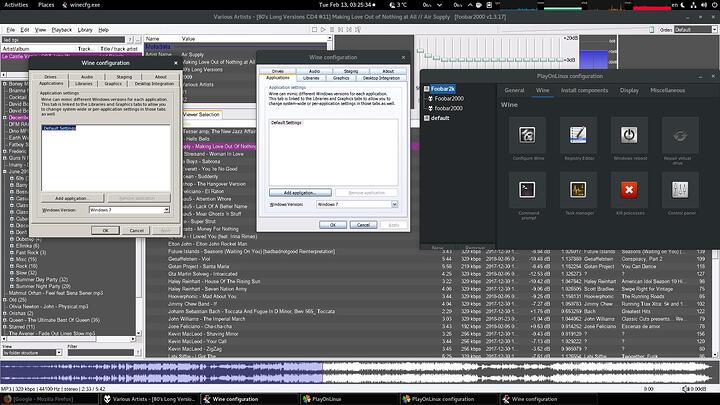Switch to the Install components tab

(x=584, y=90)
